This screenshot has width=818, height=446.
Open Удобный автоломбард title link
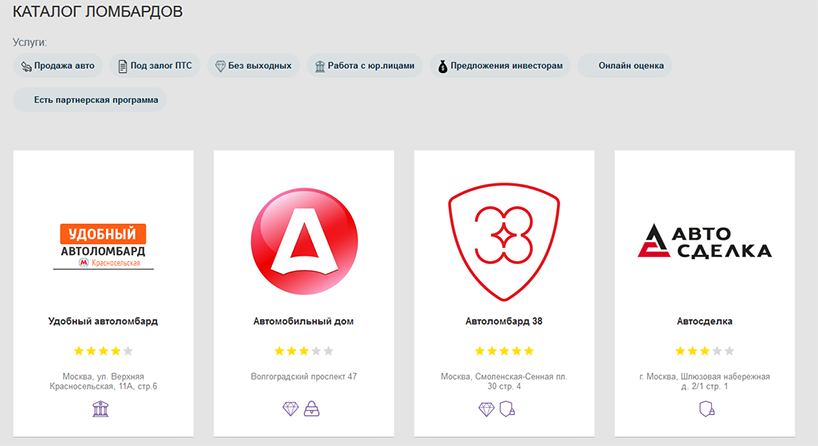click(103, 321)
